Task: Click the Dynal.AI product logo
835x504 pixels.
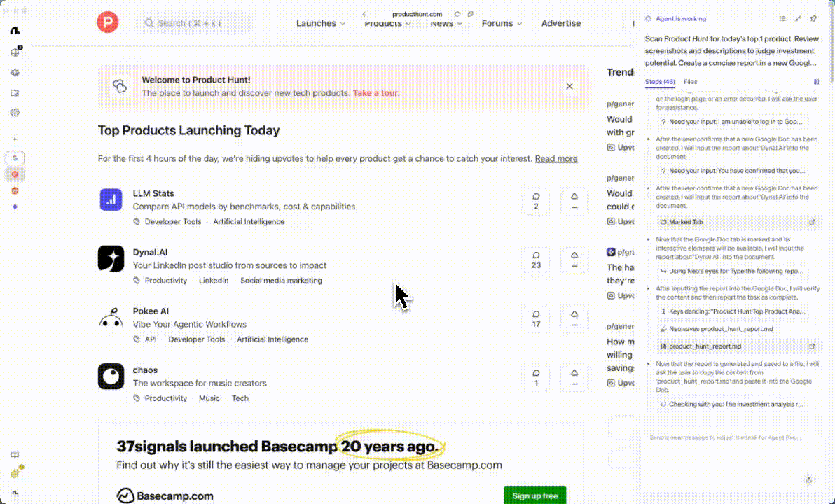Action: click(x=111, y=259)
